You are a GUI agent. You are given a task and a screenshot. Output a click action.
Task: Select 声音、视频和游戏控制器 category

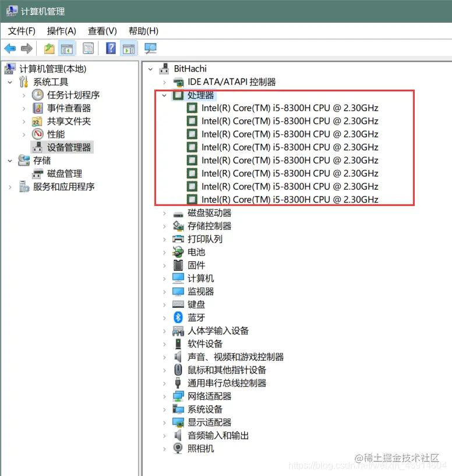tap(235, 357)
